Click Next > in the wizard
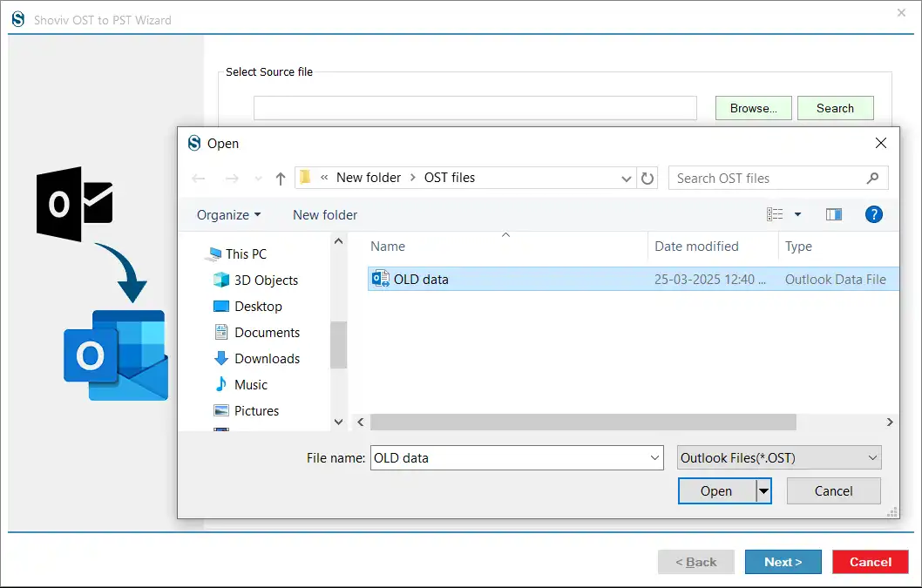The image size is (922, 588). (783, 562)
